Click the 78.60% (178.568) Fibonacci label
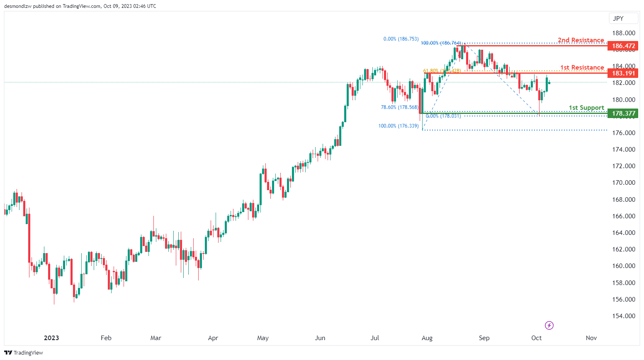Image resolution: width=644 pixels, height=360 pixels. click(x=399, y=107)
